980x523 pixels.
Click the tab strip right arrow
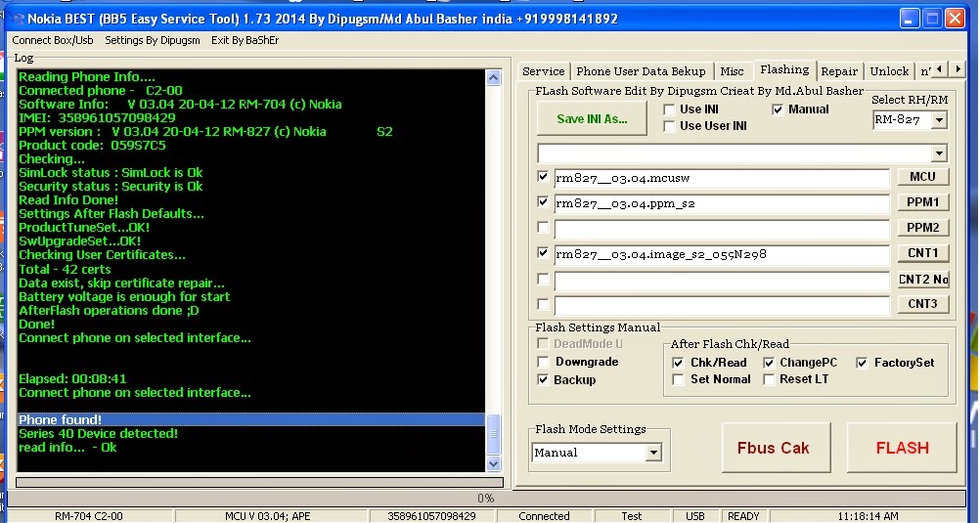[x=957, y=69]
